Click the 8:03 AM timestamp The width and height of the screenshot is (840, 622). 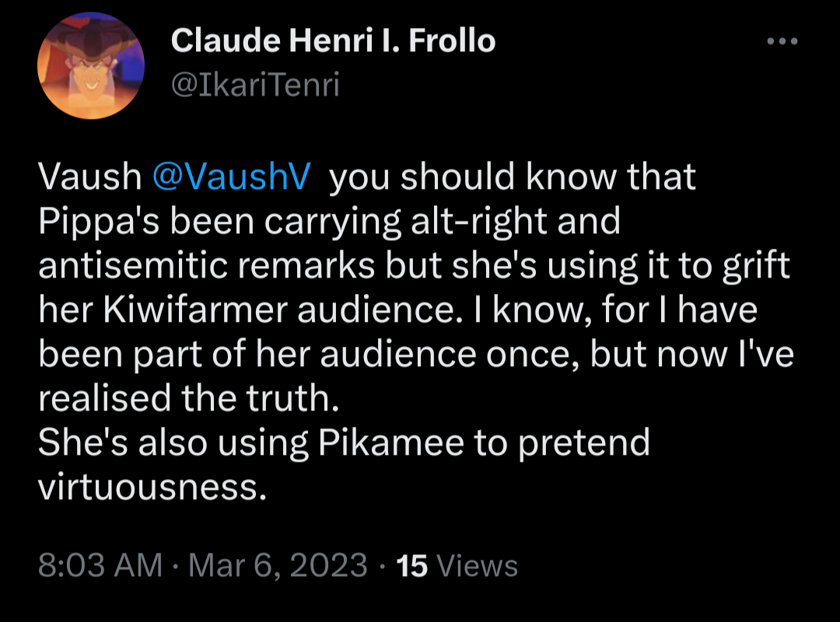coord(100,565)
